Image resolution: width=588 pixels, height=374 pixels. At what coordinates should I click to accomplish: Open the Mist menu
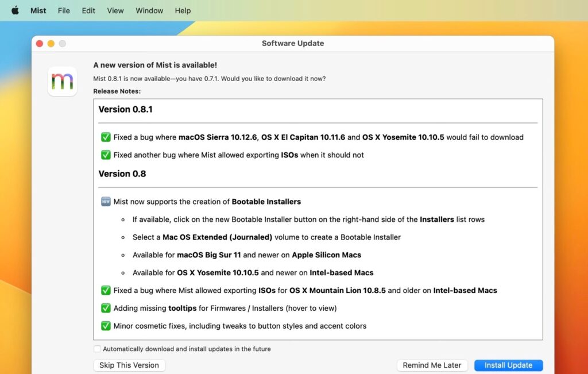coord(38,10)
